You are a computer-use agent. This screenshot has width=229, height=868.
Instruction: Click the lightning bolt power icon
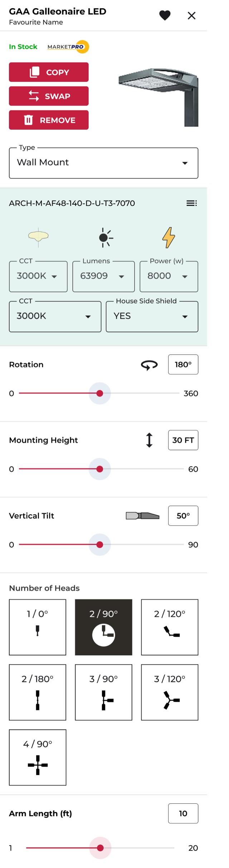(x=169, y=238)
